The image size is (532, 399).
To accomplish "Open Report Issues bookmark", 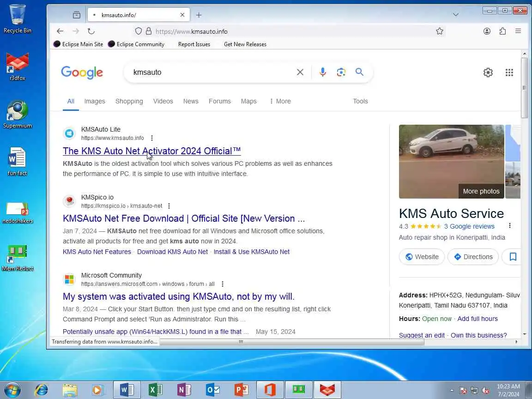I will click(x=194, y=44).
